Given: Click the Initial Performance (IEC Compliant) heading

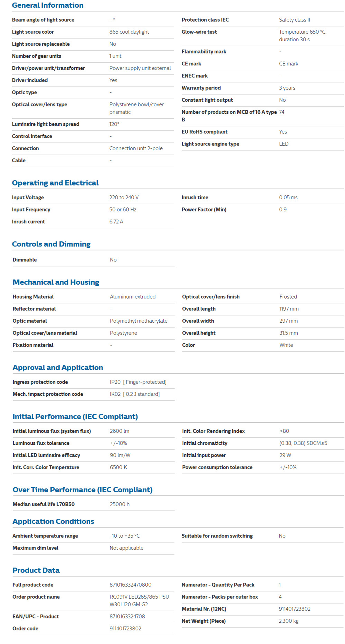Looking at the screenshot, I should coord(75,416).
